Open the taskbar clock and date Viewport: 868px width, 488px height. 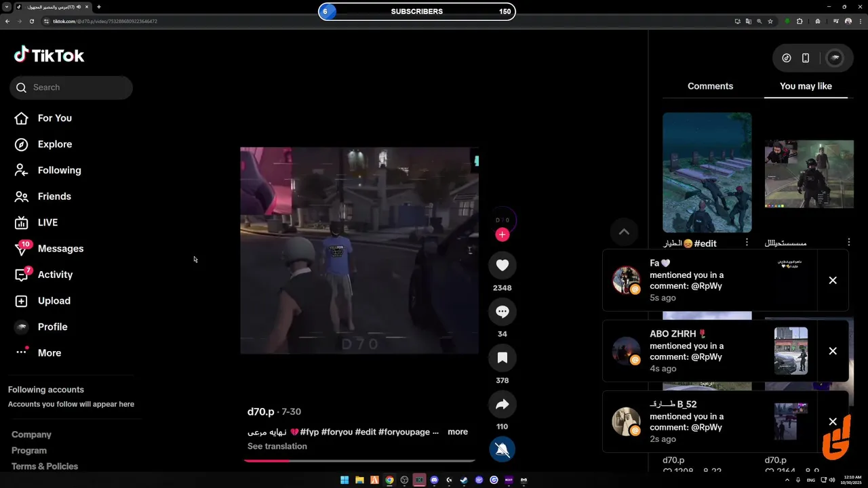coord(852,480)
